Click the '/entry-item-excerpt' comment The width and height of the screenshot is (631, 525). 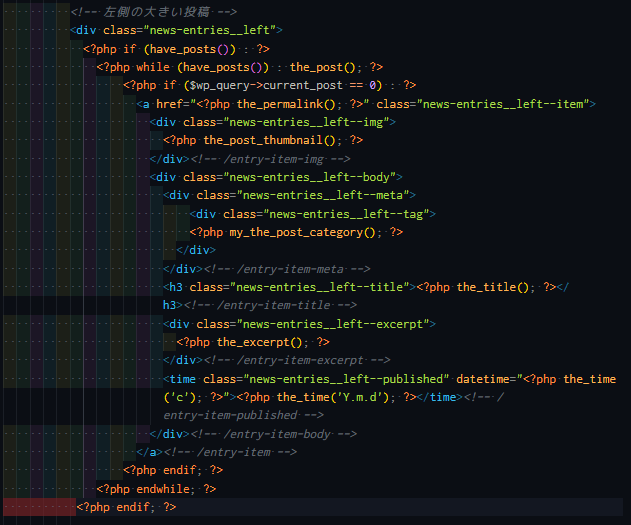click(x=297, y=360)
